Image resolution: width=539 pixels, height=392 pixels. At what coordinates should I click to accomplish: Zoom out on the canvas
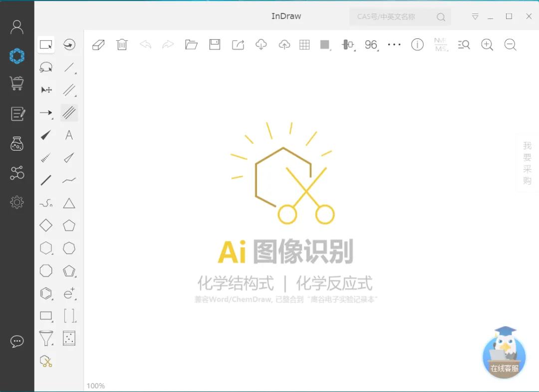511,45
